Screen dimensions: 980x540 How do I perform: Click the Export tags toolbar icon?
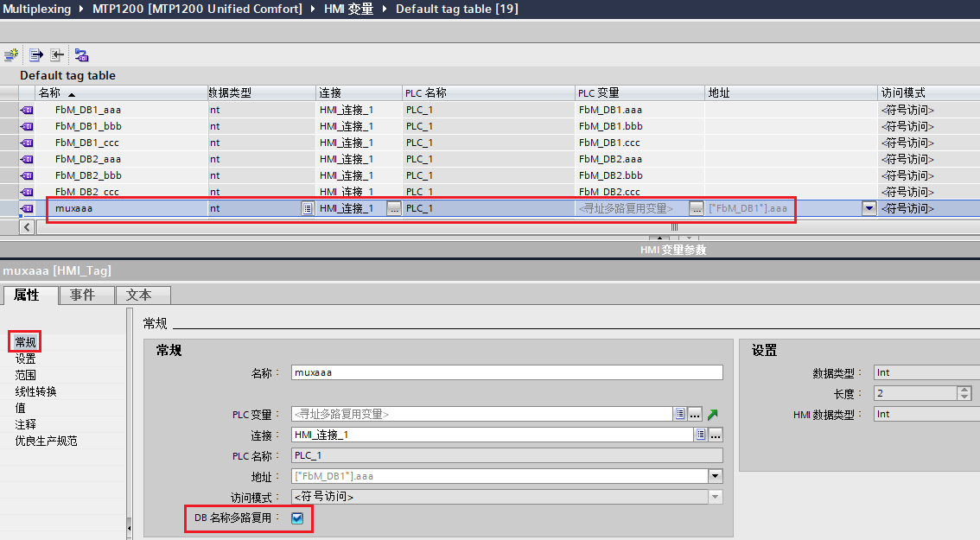click(x=35, y=54)
